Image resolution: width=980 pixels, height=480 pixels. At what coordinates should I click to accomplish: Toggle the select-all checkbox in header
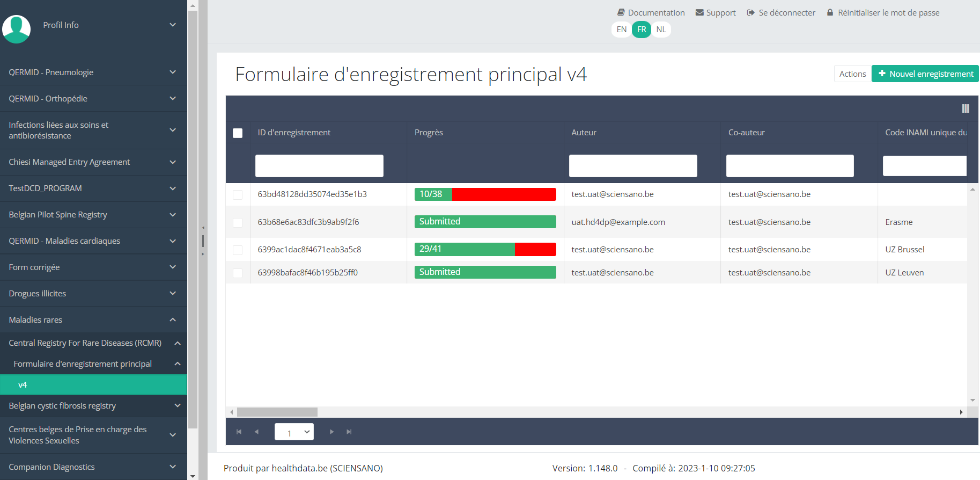(x=238, y=133)
